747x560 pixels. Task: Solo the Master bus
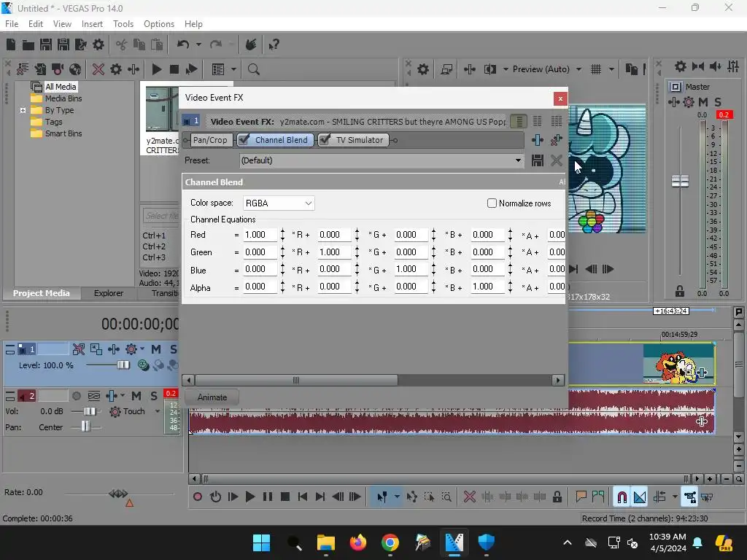coord(718,102)
